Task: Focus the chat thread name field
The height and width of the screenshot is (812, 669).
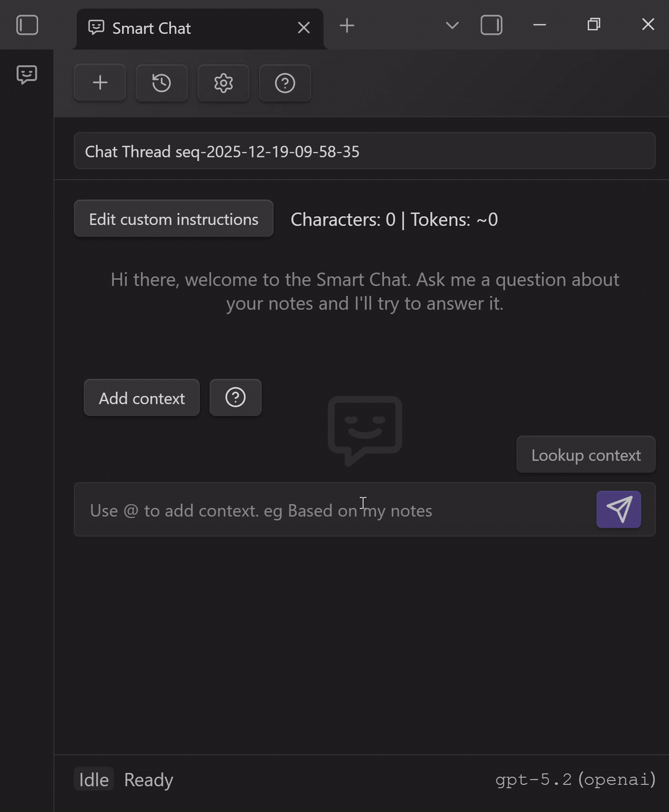Action: coord(364,151)
